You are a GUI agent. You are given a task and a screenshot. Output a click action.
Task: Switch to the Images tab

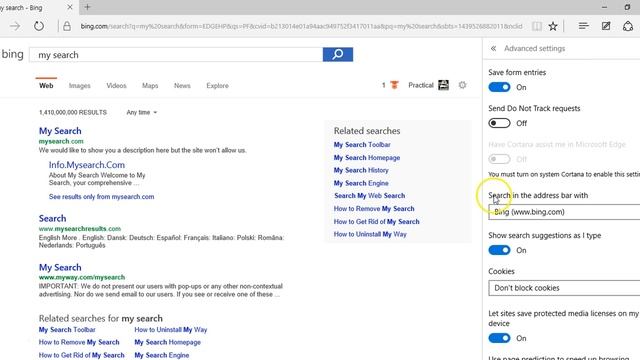click(80, 85)
